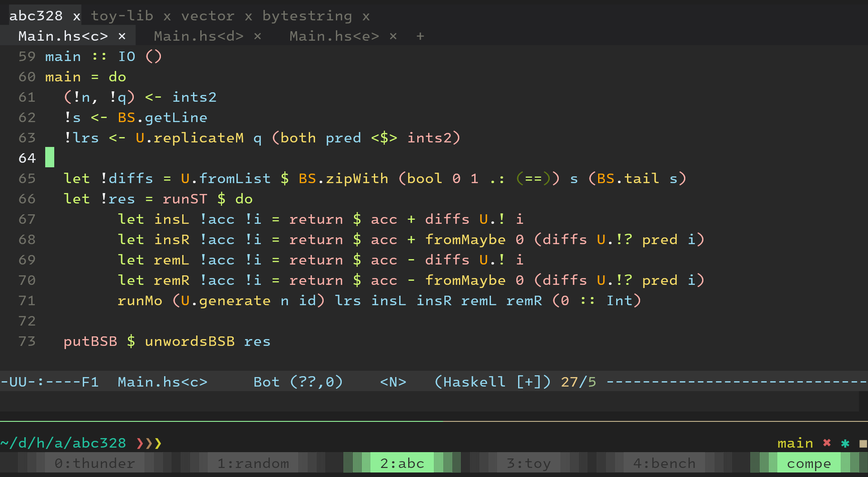Click insR definition on line 68
868x477 pixels.
click(172, 240)
